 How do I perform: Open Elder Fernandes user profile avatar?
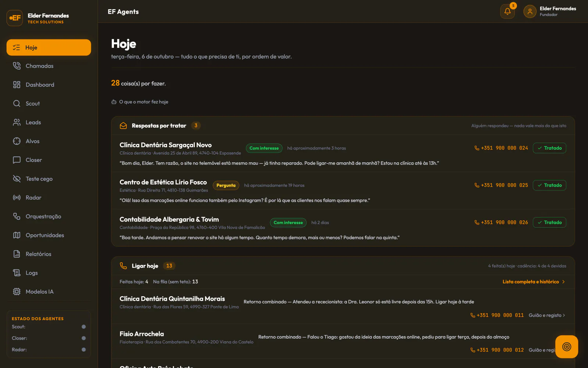(530, 11)
